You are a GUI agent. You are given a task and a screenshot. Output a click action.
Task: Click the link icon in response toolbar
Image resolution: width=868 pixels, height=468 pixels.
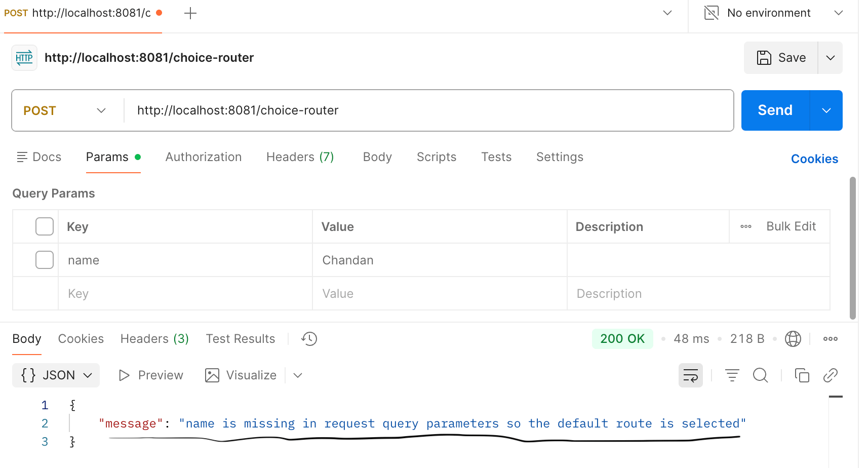(x=830, y=375)
